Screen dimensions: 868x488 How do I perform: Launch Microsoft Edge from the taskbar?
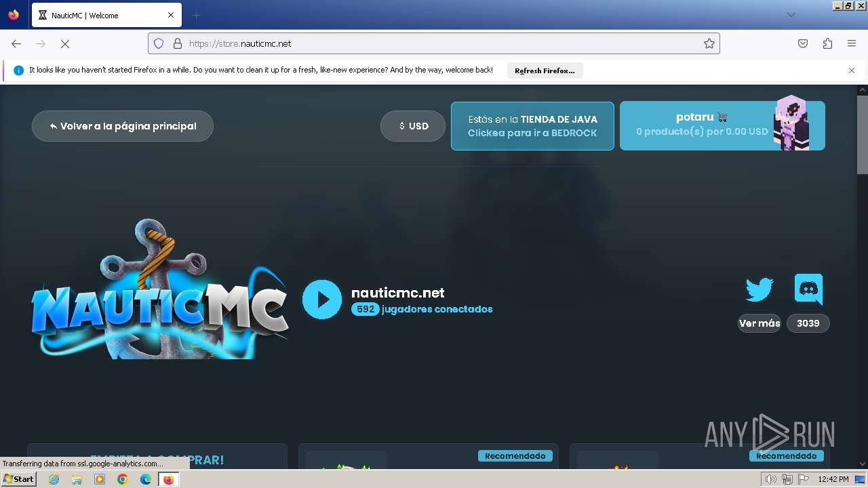tap(146, 479)
